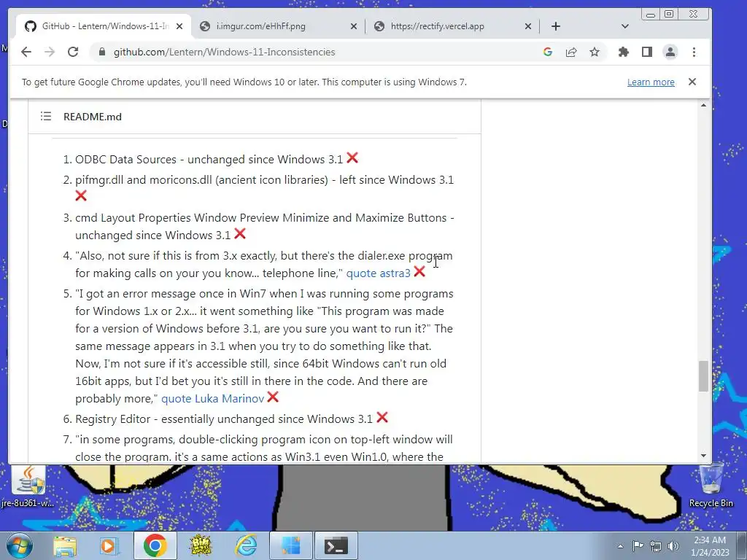Go back using the browser back arrow
The height and width of the screenshot is (560, 747).
pyautogui.click(x=26, y=52)
